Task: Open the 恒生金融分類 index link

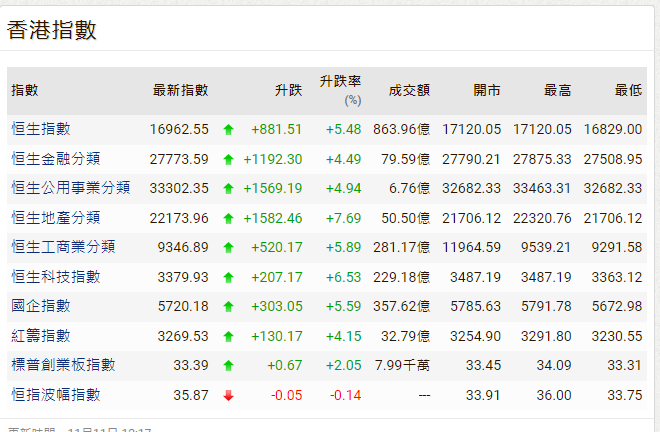Action: pyautogui.click(x=56, y=158)
